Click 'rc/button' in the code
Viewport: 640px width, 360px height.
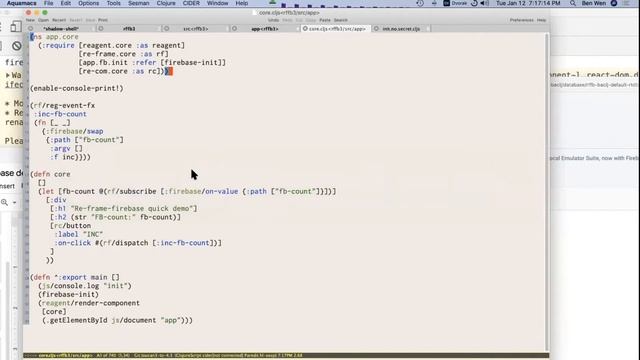point(73,226)
